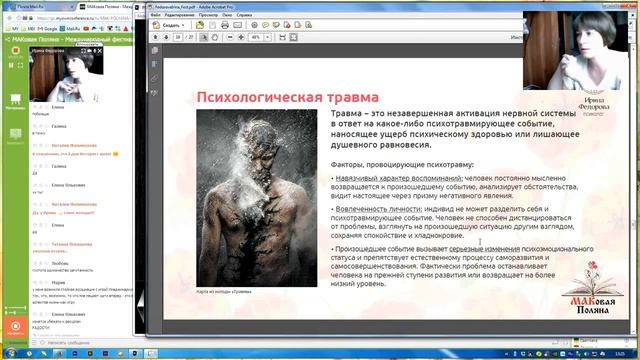Open the Файл menu in Acrobat

click(156, 15)
